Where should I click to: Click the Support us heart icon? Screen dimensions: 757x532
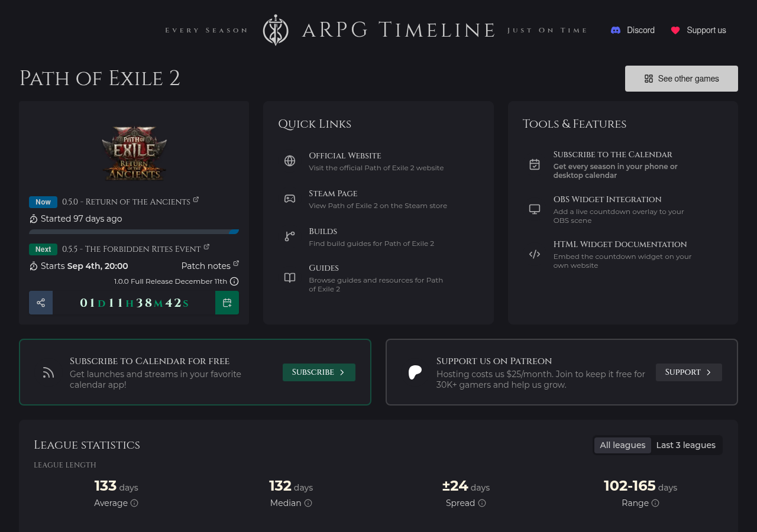point(675,30)
